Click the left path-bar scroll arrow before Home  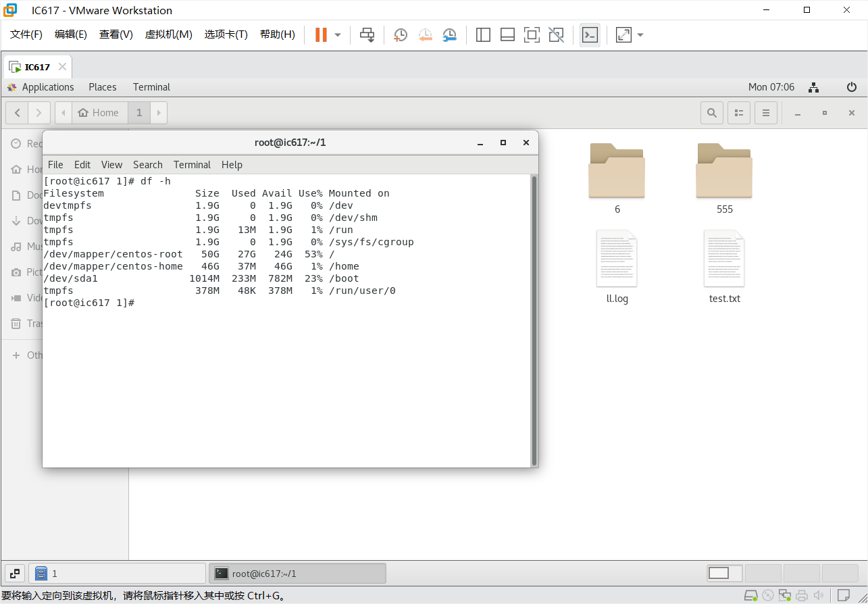coord(63,113)
